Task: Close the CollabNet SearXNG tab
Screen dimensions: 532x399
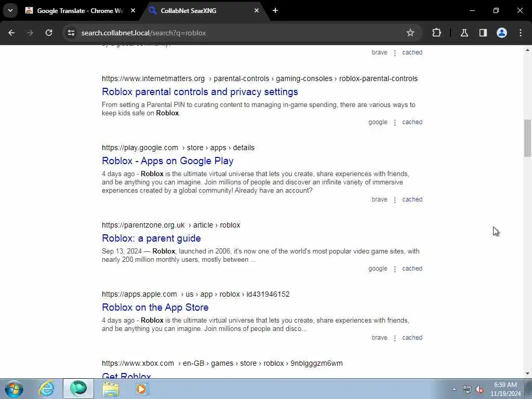Action: (257, 10)
